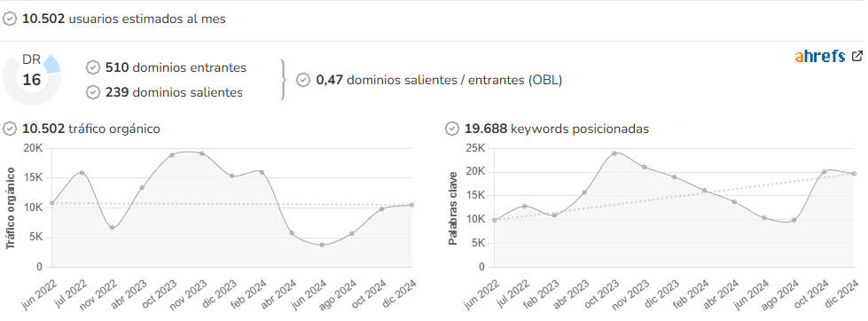
Task: Click nov 2023 data point in keywords chart
Action: [x=645, y=167]
